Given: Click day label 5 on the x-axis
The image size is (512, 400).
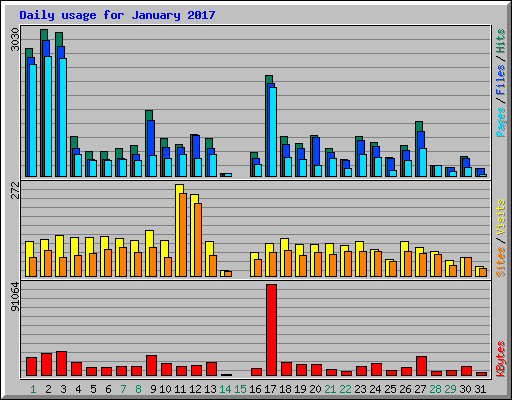Looking at the screenshot, I should click(93, 389).
